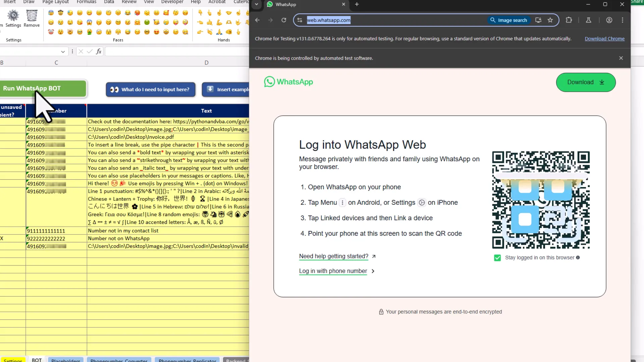Image resolution: width=644 pixels, height=362 pixels.
Task: Select cell with 9111111111111
Action: click(x=56, y=231)
